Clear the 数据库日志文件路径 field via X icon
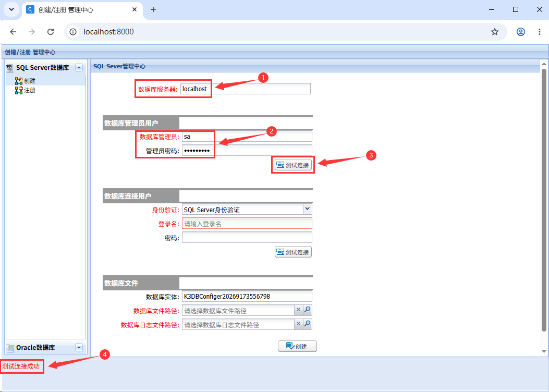Image resolution: width=549 pixels, height=392 pixels. [298, 324]
